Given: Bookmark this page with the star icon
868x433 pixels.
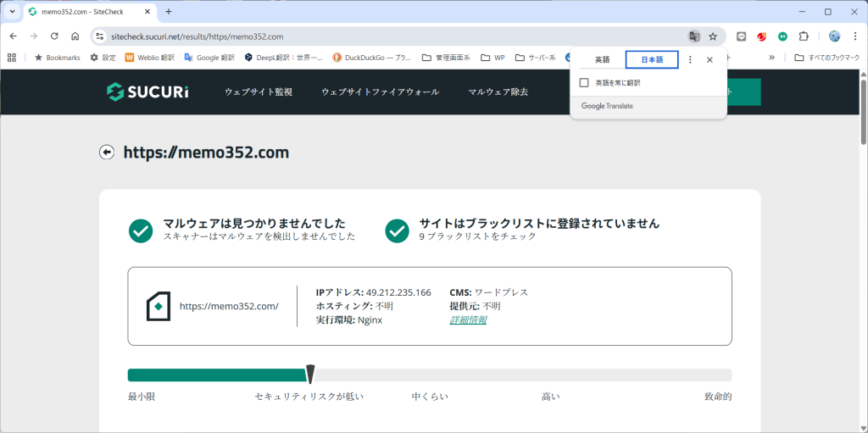Looking at the screenshot, I should (713, 36).
